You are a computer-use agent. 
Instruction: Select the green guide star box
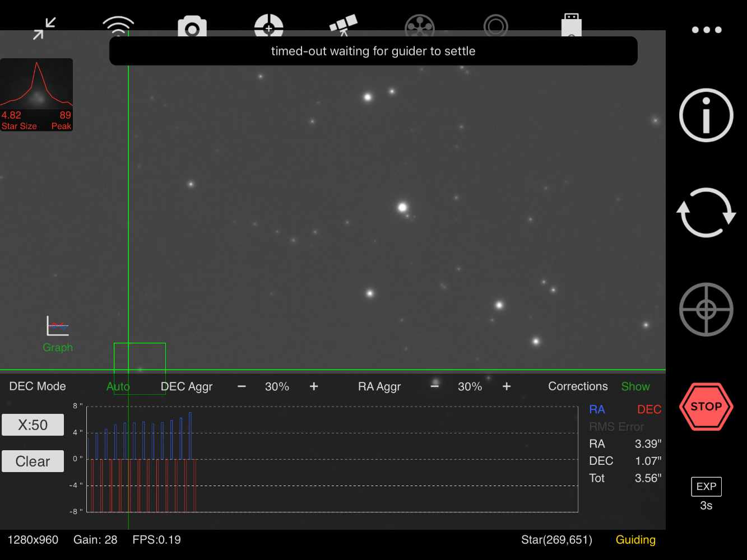click(x=140, y=368)
